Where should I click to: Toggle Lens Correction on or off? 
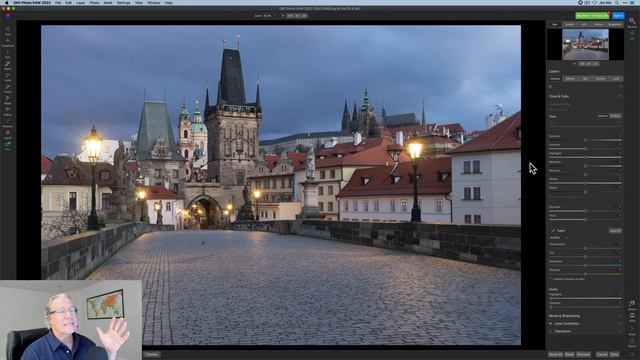[x=551, y=324]
